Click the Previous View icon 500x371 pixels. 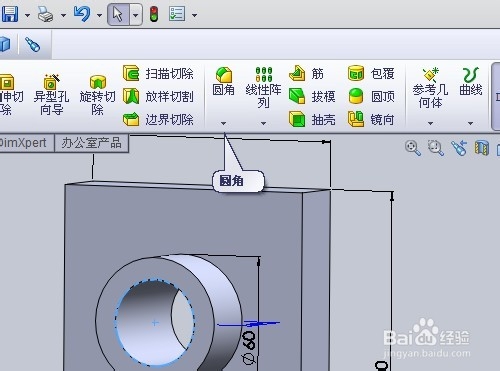point(459,148)
